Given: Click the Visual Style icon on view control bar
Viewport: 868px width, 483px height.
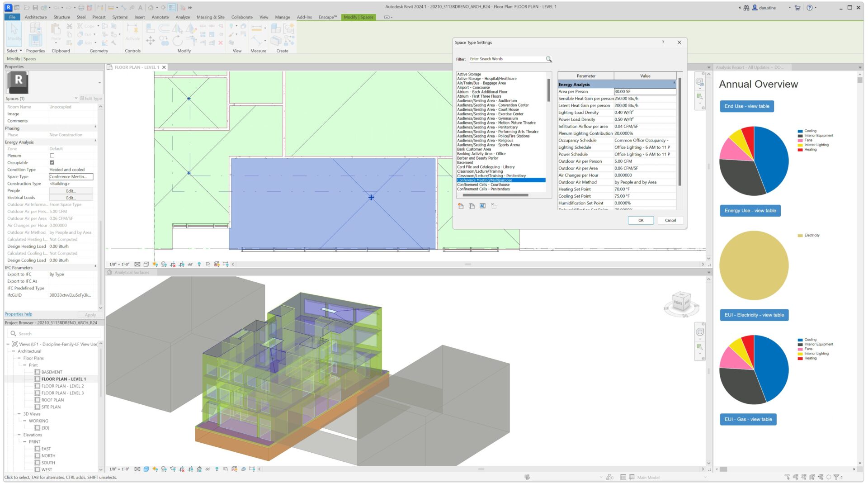Looking at the screenshot, I should pyautogui.click(x=146, y=265).
